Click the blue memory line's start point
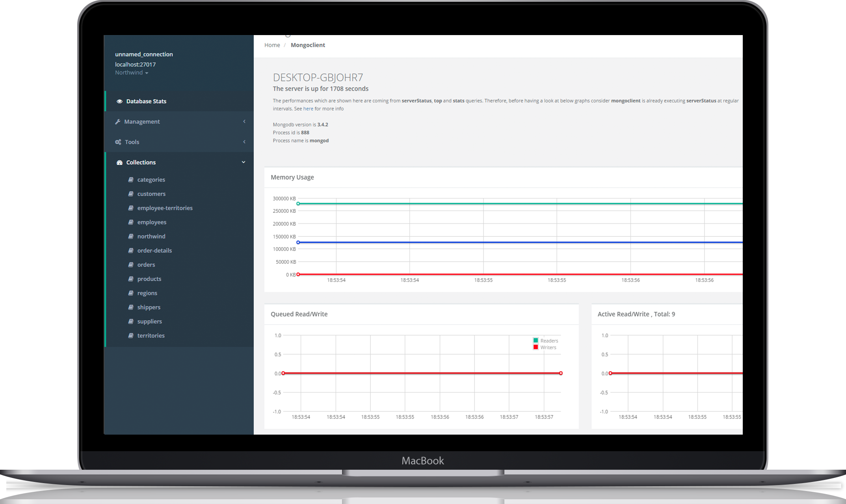The width and height of the screenshot is (846, 504). pos(298,242)
